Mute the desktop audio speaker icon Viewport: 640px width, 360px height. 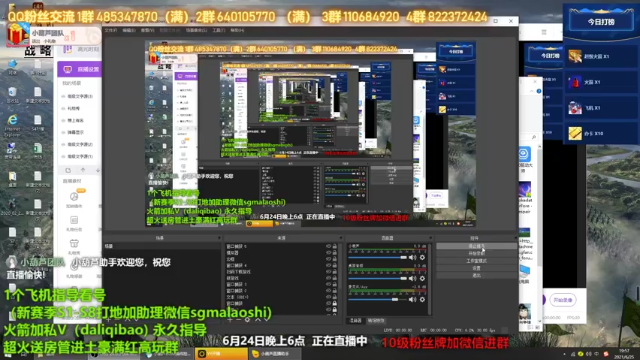tap(413, 278)
